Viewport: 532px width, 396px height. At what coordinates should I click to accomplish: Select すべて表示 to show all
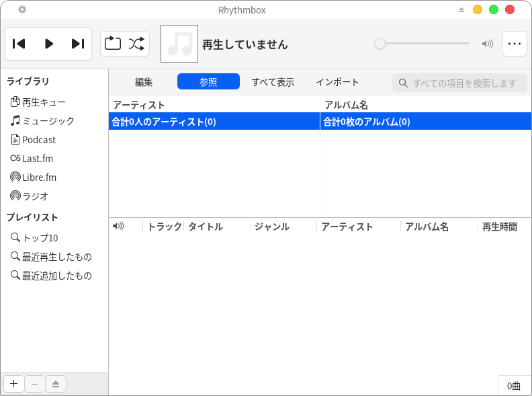(273, 82)
